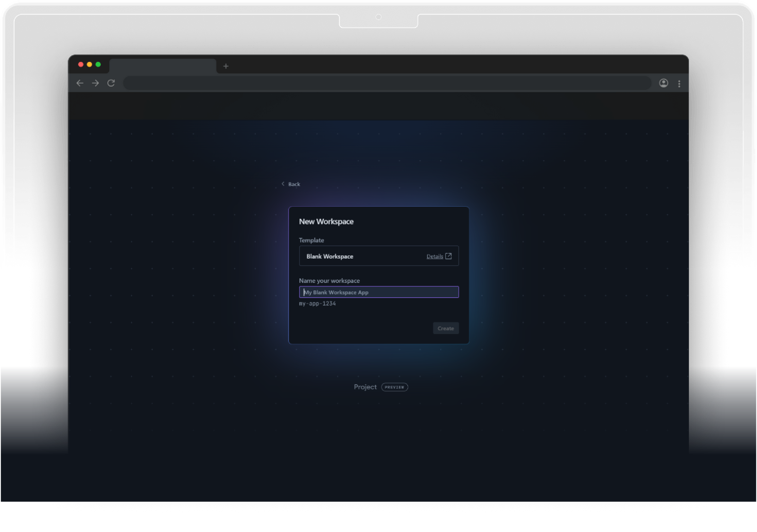The width and height of the screenshot is (757, 532).
Task: Click the browser forward arrow
Action: [95, 83]
